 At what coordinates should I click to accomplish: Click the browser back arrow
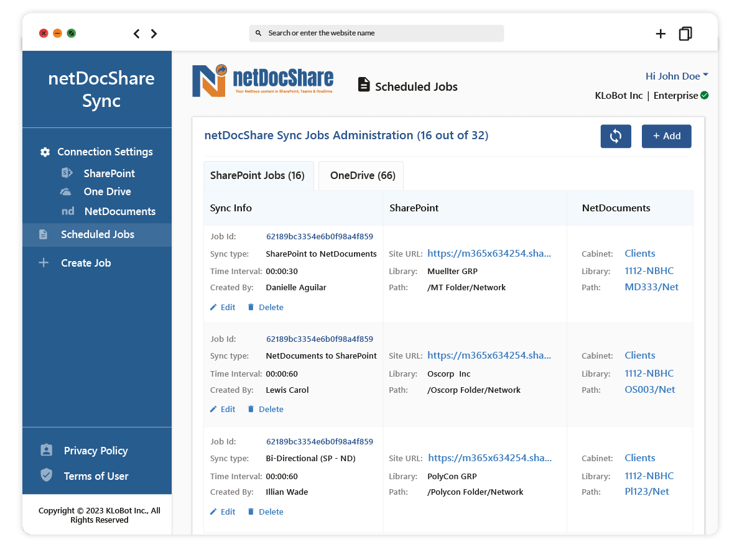point(137,34)
